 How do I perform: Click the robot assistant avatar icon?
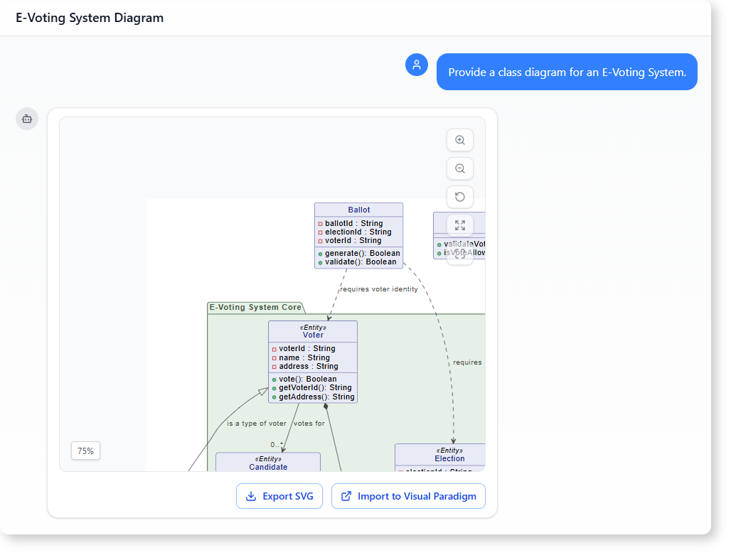[27, 119]
